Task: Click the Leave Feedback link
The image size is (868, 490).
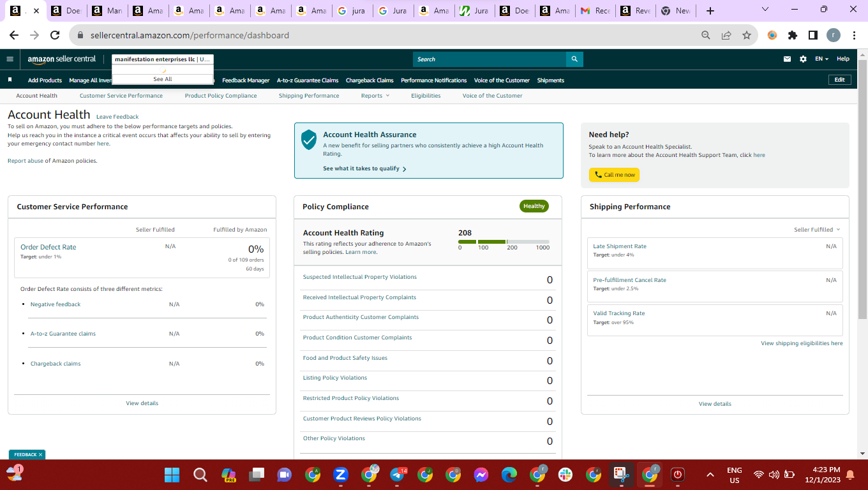Action: point(117,117)
